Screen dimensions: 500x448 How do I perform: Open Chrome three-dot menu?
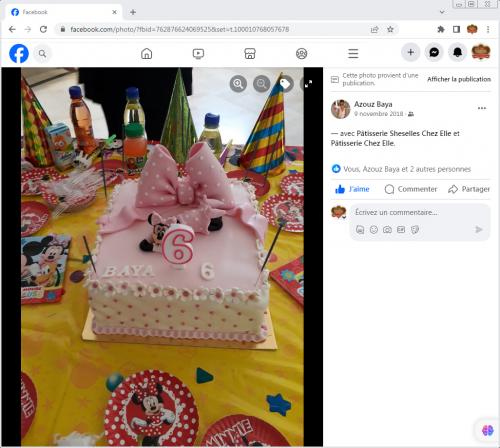pyautogui.click(x=488, y=29)
